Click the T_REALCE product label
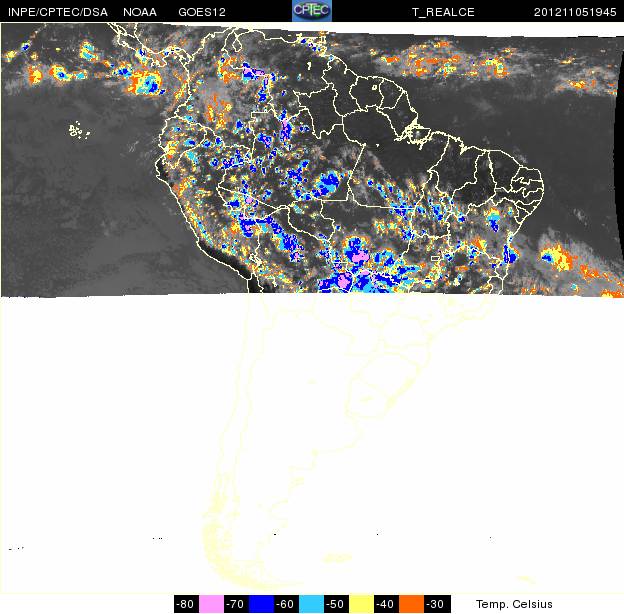This screenshot has height=614, width=624. 443,12
